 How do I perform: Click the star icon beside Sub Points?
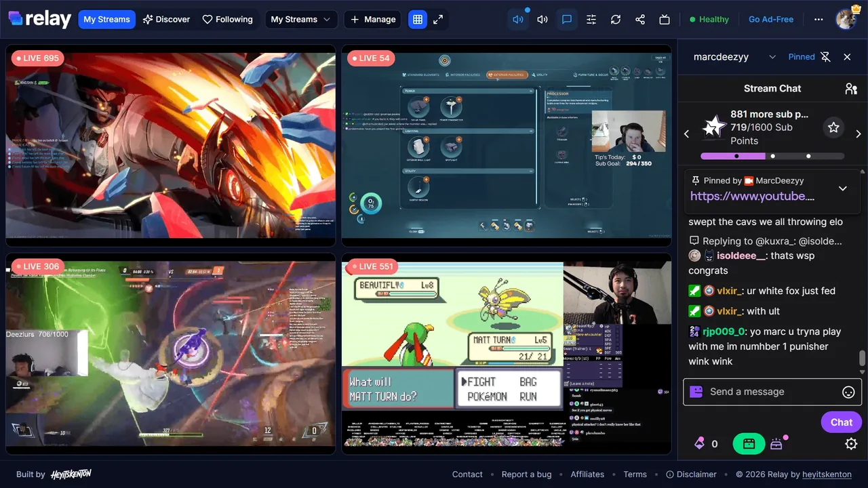[833, 127]
